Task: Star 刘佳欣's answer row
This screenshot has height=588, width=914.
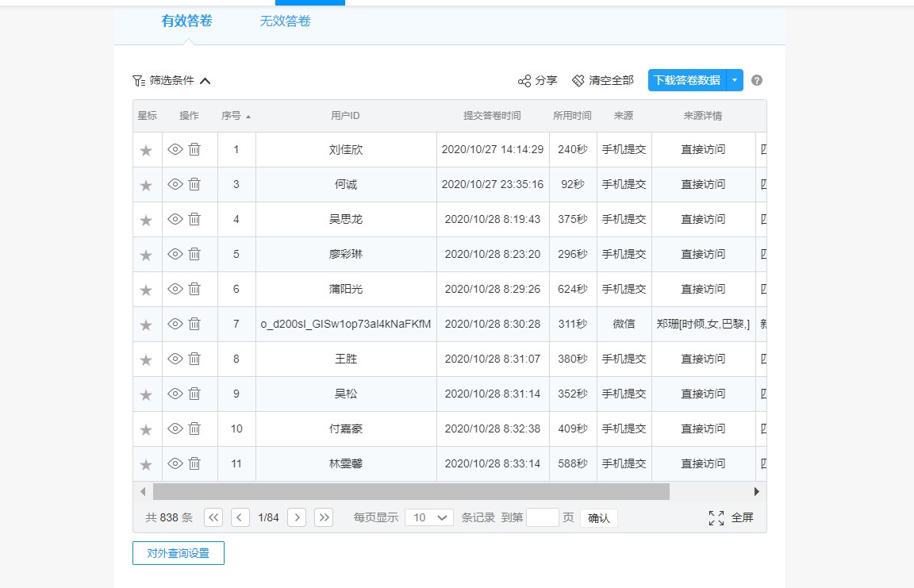Action: tap(146, 149)
